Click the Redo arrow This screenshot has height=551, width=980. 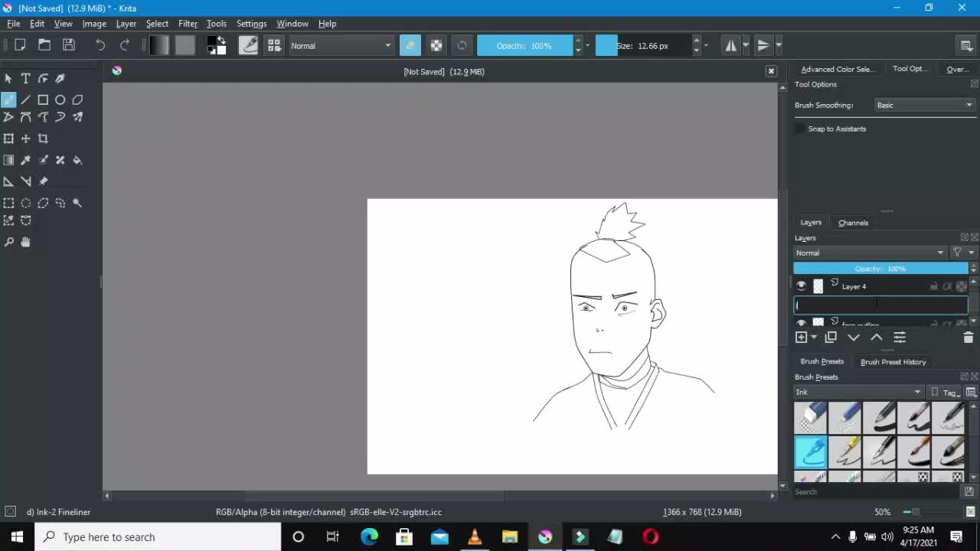click(124, 46)
